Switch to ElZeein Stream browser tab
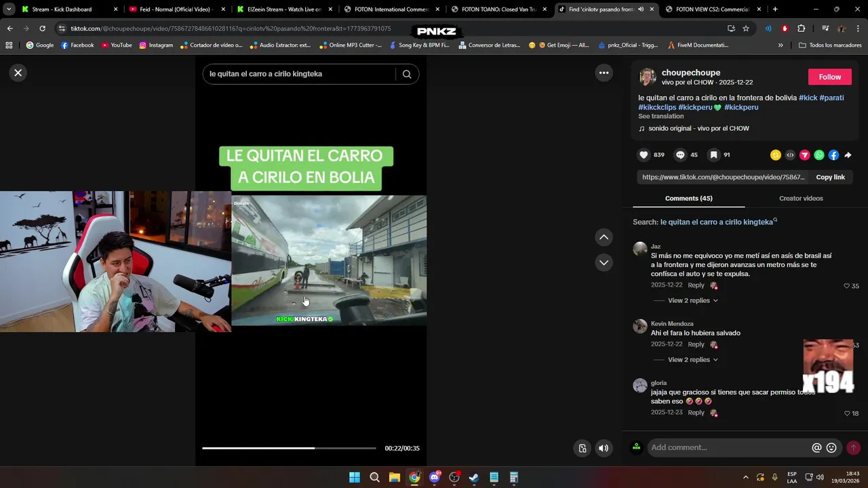868x488 pixels. tap(283, 9)
